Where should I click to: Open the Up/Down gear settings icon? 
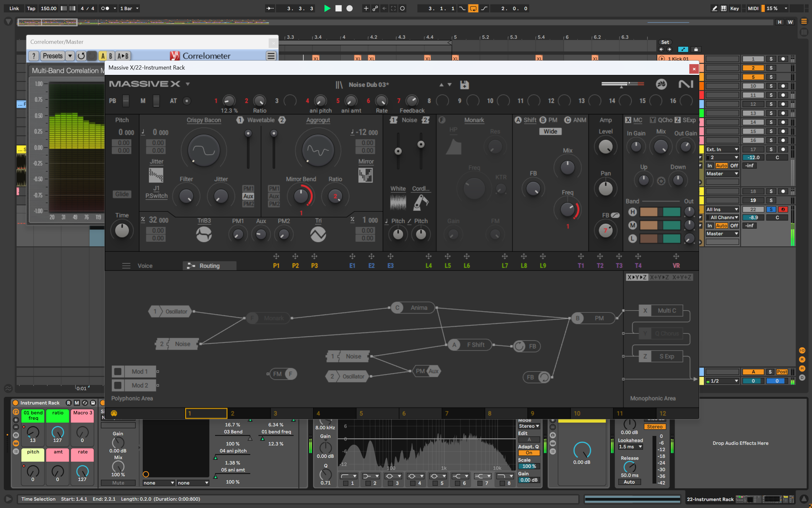[661, 181]
